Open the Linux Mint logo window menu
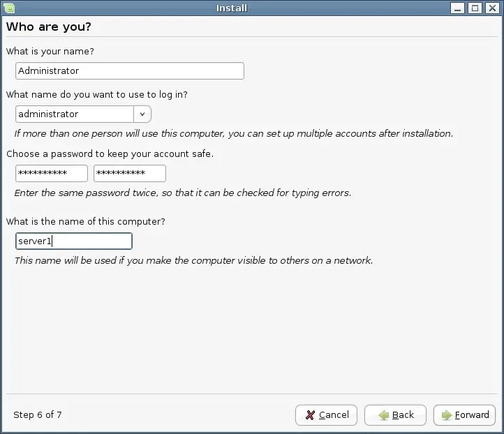Screen dimensions: 504x434 pos(9,8)
